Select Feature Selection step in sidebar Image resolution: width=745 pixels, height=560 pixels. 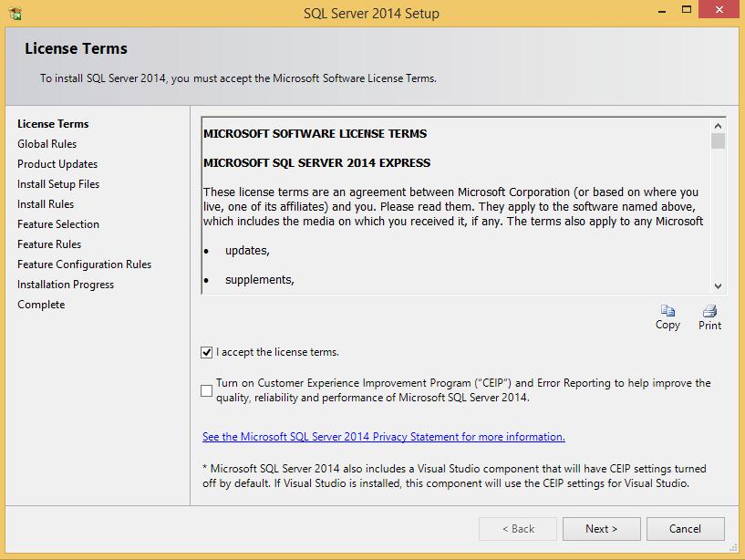point(58,223)
